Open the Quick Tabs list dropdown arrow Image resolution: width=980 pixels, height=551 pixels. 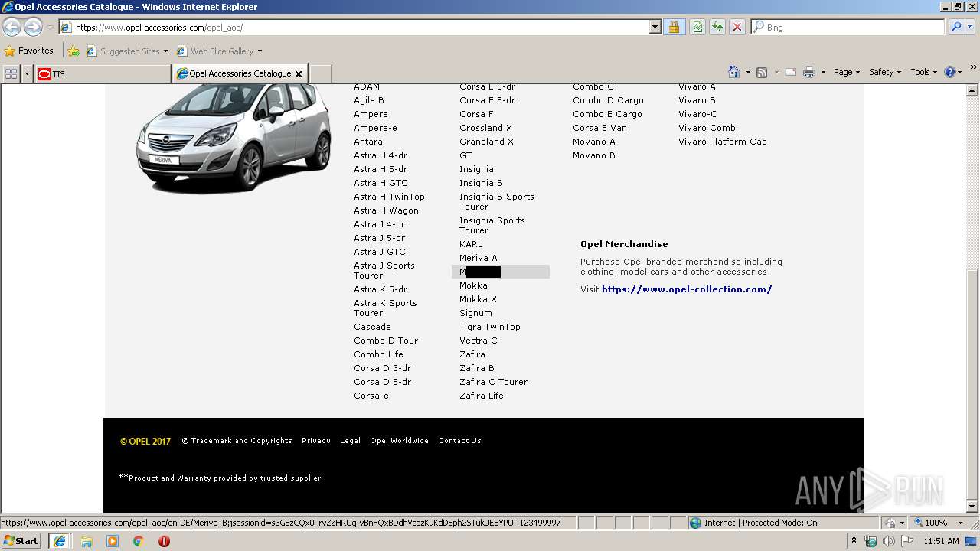point(28,73)
